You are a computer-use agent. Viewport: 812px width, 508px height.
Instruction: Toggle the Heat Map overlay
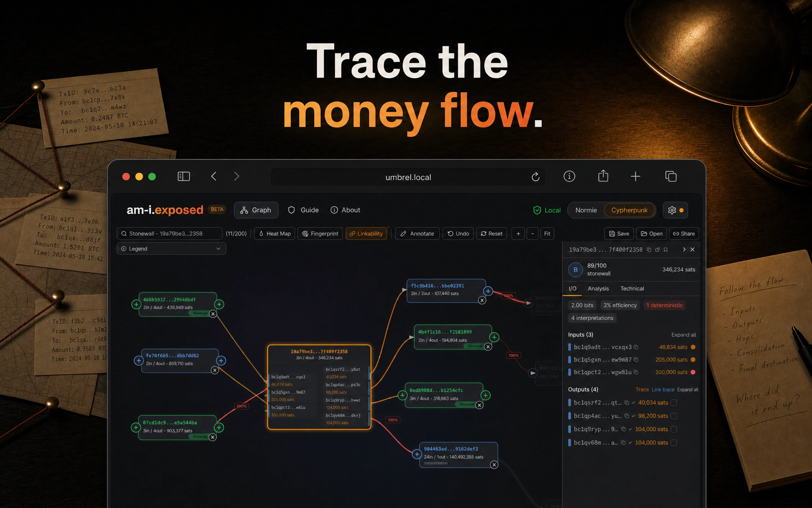[275, 234]
